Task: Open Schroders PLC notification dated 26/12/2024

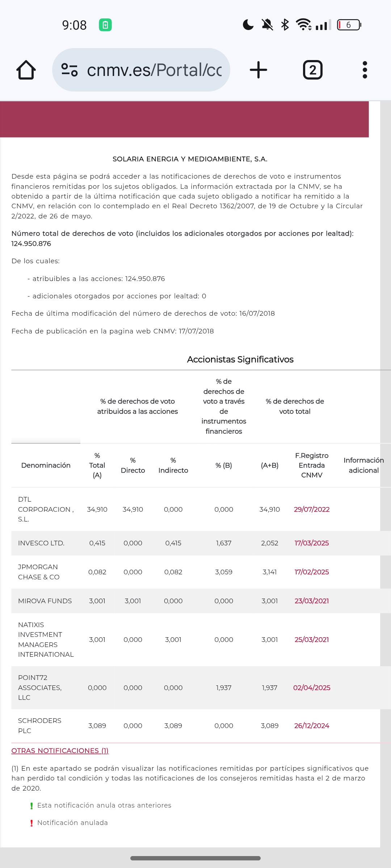Action: pyautogui.click(x=312, y=726)
